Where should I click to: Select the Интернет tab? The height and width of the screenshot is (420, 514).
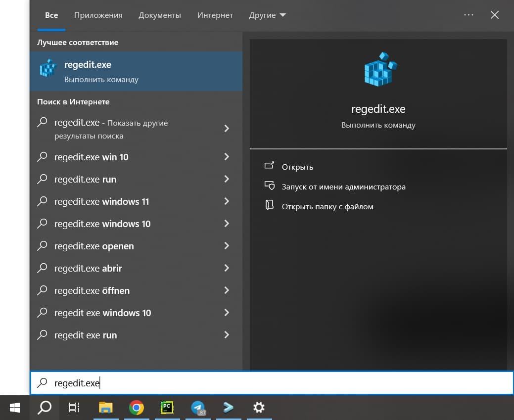pyautogui.click(x=215, y=15)
